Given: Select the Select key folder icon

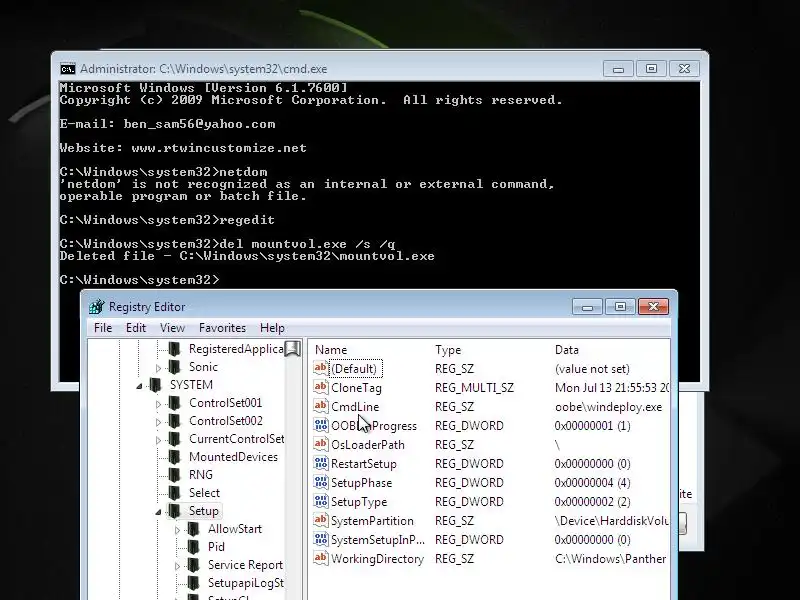Looking at the screenshot, I should pos(174,493).
